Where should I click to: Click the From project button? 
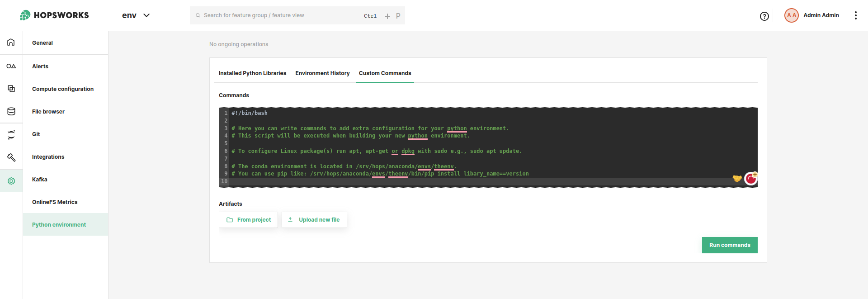pos(249,220)
